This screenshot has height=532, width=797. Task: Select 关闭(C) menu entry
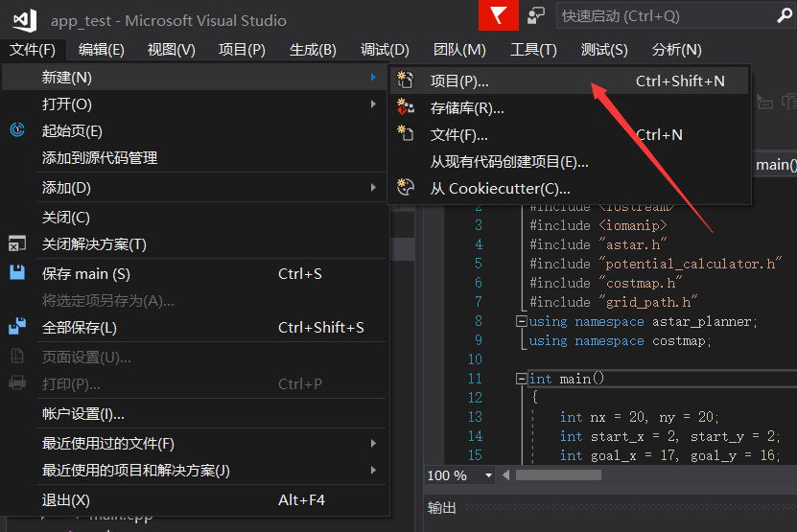(x=194, y=218)
